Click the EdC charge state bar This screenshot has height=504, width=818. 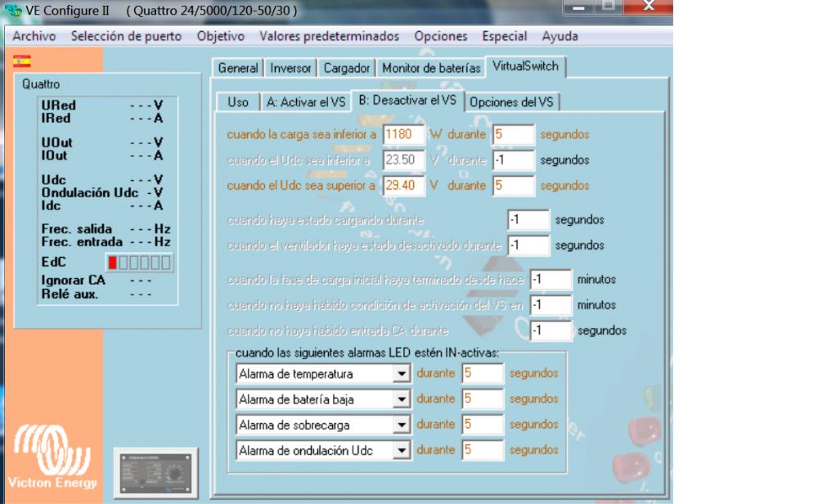pos(139,263)
